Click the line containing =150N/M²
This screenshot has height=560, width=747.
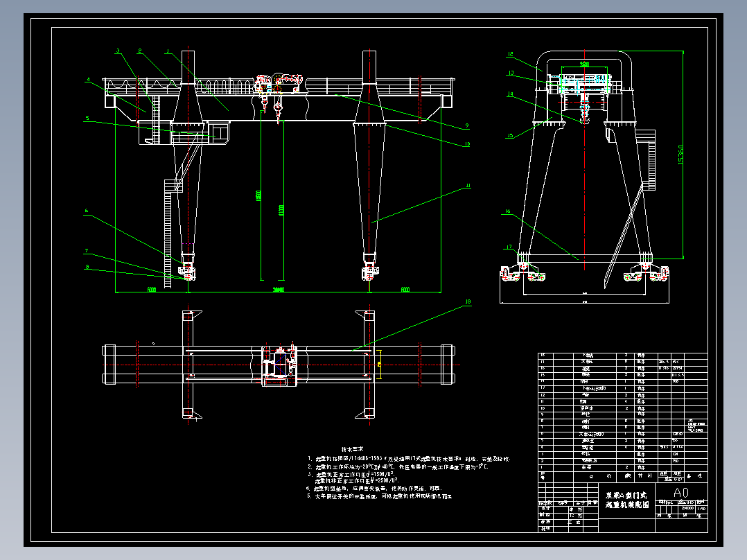[x=351, y=474]
